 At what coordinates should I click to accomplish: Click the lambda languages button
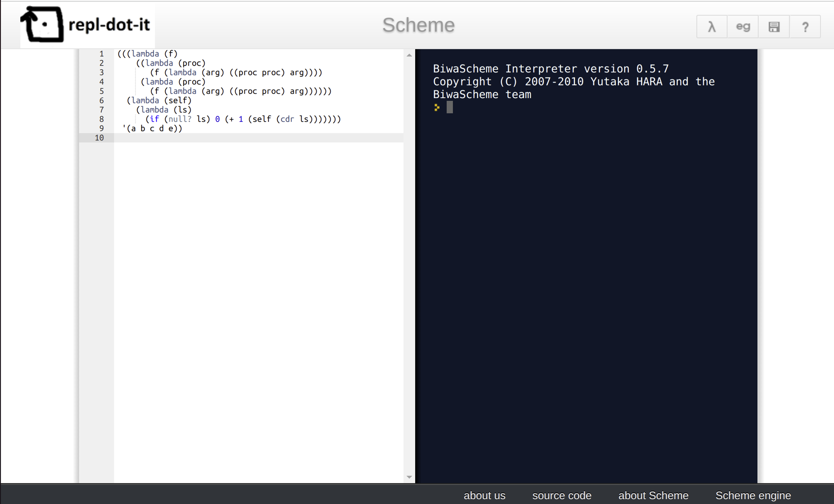[x=712, y=26]
